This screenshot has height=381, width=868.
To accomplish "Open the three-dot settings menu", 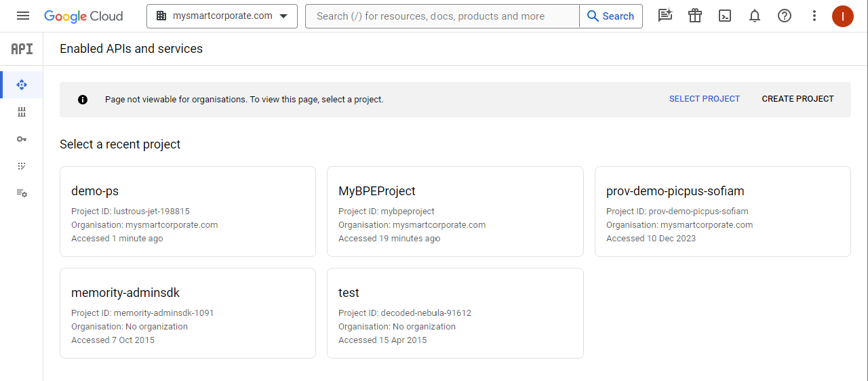I will coord(814,16).
